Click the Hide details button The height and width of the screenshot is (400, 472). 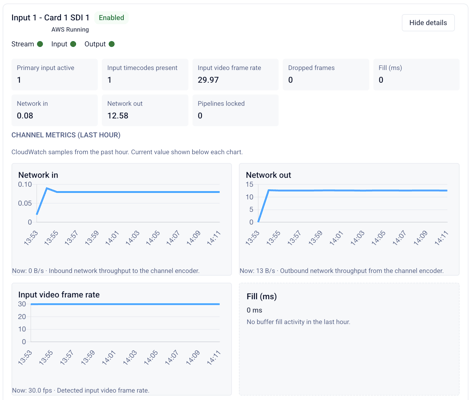point(428,23)
